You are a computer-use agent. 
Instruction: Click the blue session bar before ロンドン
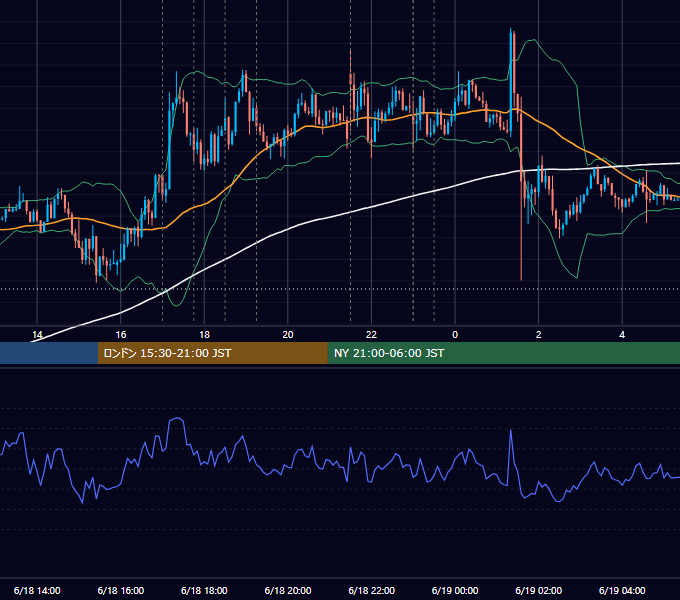click(49, 353)
